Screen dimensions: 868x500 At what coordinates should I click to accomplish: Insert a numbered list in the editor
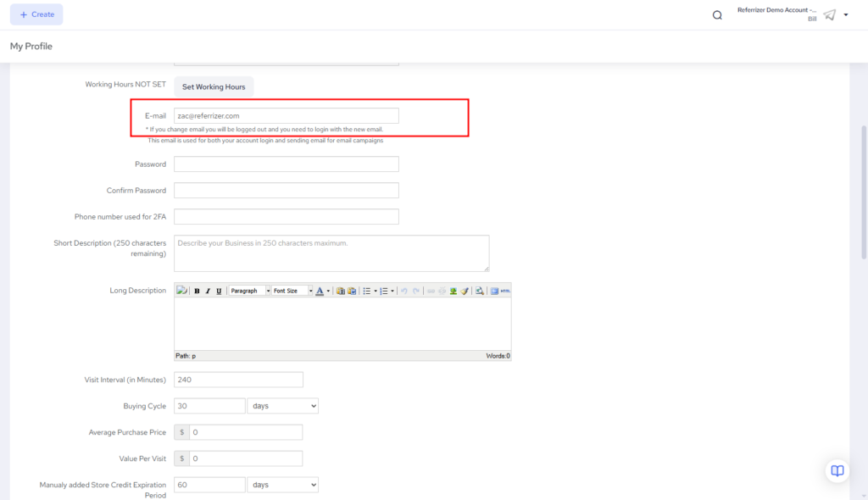point(384,291)
